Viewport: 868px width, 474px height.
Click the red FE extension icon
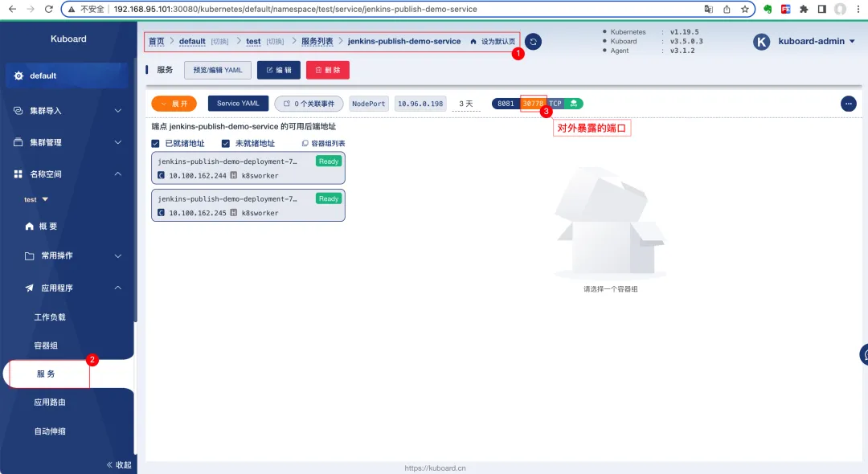point(785,9)
